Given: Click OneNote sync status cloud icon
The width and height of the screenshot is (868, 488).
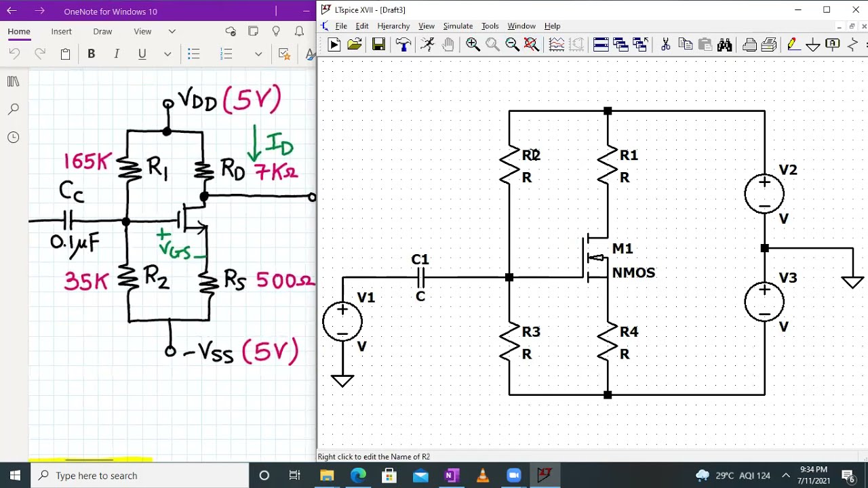Looking at the screenshot, I should click(x=230, y=31).
